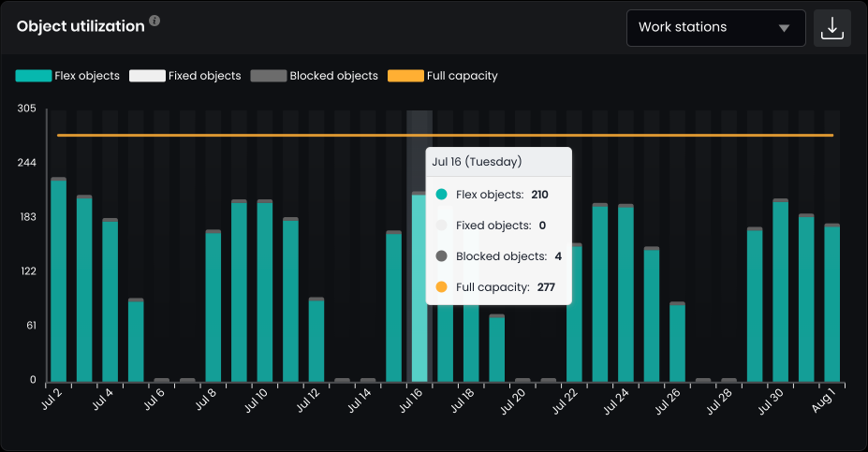Viewport: 868px width, 452px height.
Task: Click the Jul 8 axis label
Action: (207, 401)
